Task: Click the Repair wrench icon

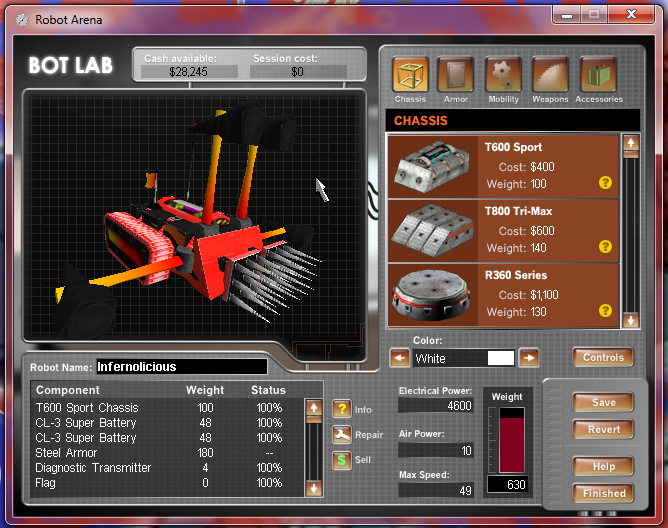Action: pyautogui.click(x=342, y=435)
